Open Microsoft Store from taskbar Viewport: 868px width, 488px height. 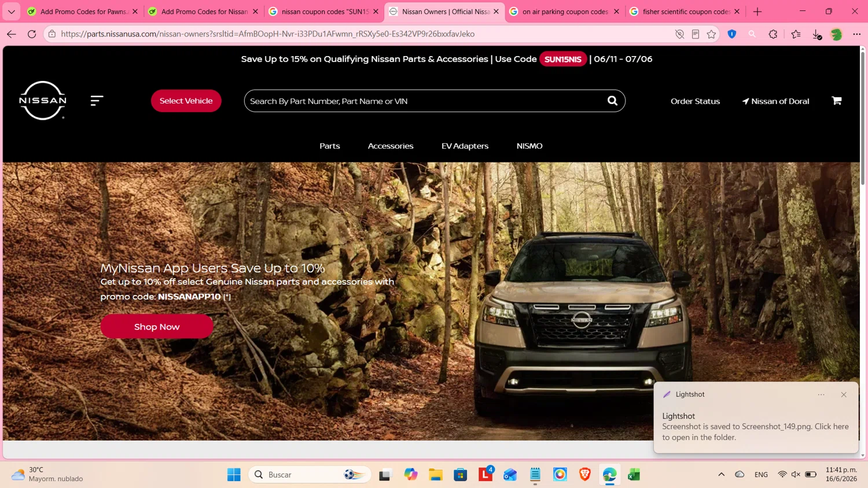(461, 475)
